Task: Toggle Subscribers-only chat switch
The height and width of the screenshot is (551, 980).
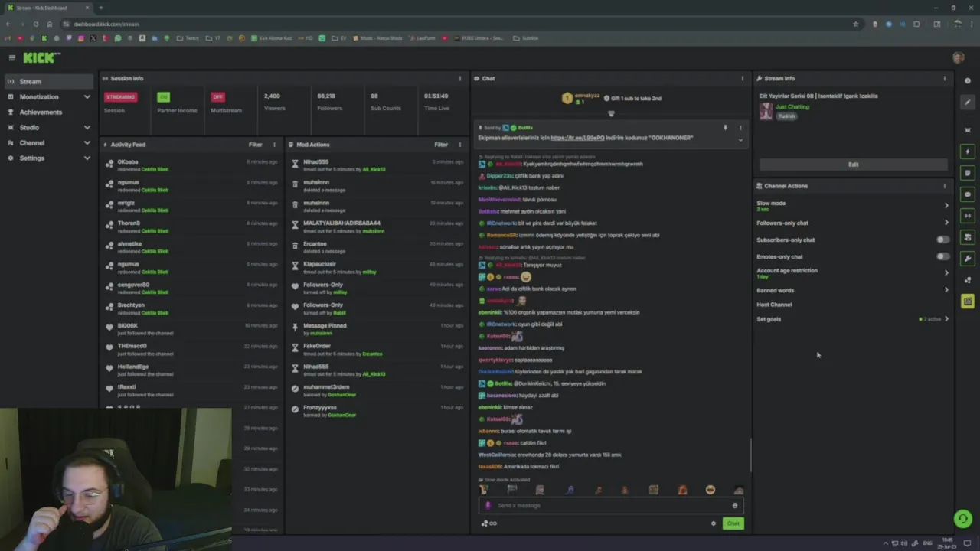Action: coord(942,240)
